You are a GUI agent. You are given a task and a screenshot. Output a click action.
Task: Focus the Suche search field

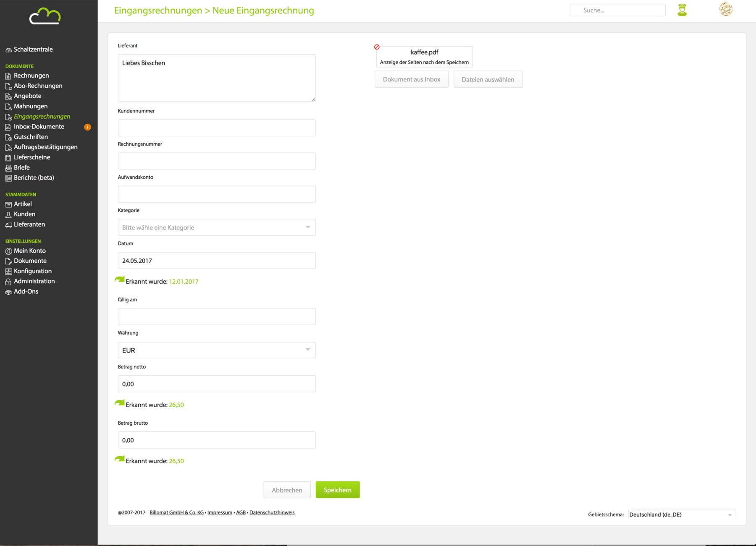[x=617, y=10]
